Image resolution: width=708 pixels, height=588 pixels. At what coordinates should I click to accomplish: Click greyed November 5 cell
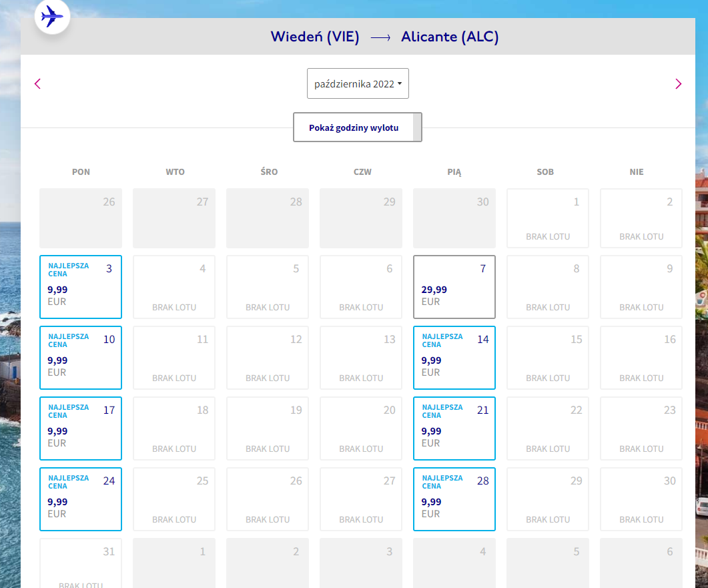click(548, 563)
